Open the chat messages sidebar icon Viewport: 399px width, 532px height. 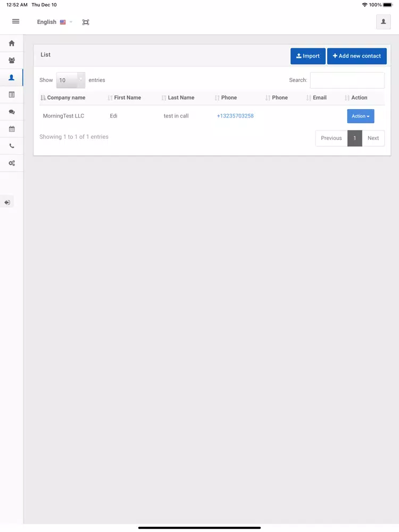[x=12, y=112]
